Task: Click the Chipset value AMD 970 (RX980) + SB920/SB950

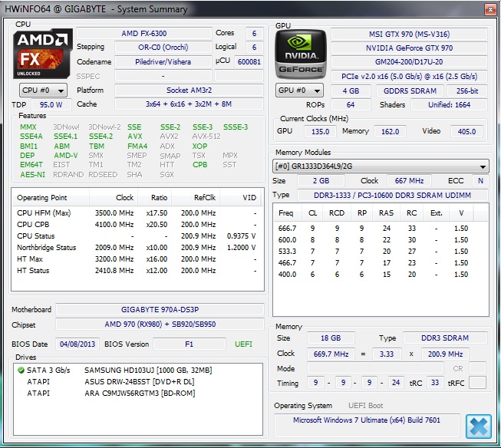Action: pos(160,324)
